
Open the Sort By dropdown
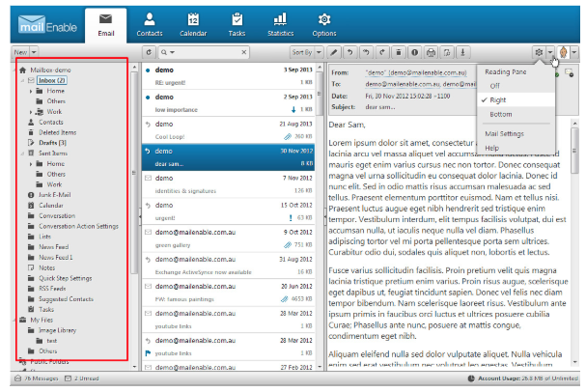305,51
